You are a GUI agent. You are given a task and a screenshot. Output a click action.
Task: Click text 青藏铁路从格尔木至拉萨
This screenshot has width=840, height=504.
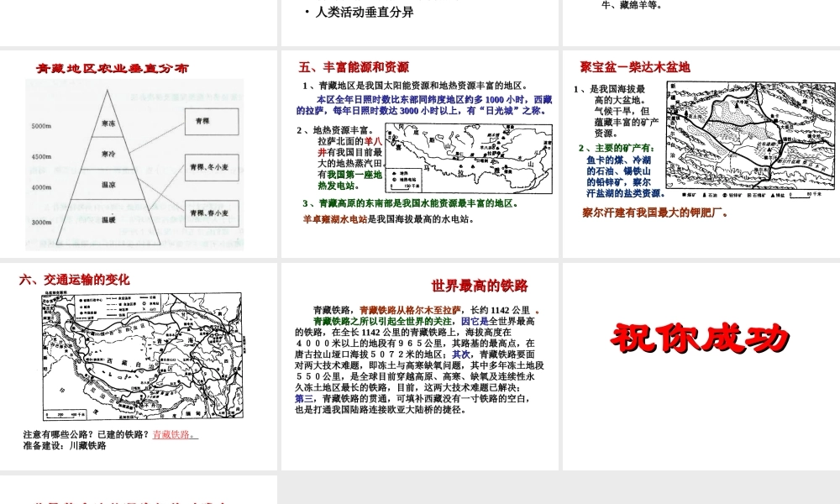[x=410, y=310]
